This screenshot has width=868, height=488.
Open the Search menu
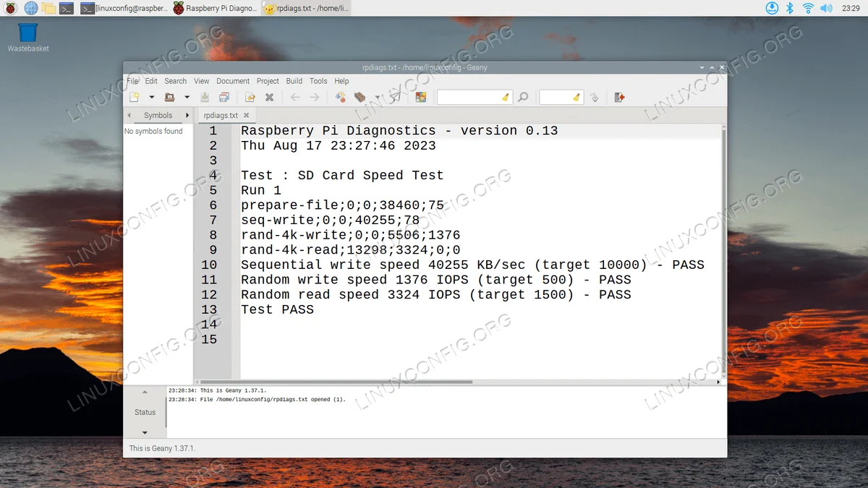point(175,81)
